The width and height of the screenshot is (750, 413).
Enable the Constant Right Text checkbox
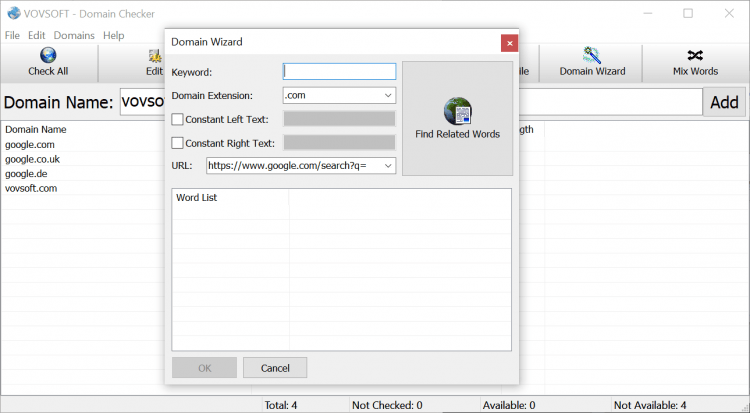click(x=177, y=143)
